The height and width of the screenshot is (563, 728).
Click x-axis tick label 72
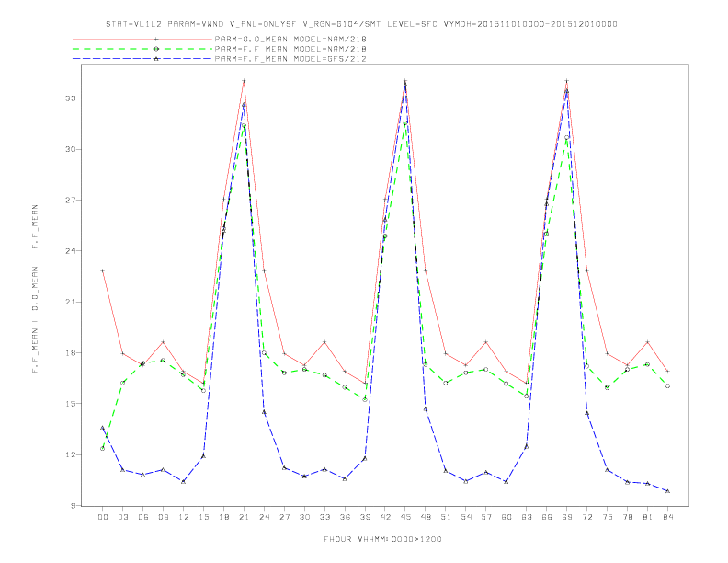click(587, 517)
